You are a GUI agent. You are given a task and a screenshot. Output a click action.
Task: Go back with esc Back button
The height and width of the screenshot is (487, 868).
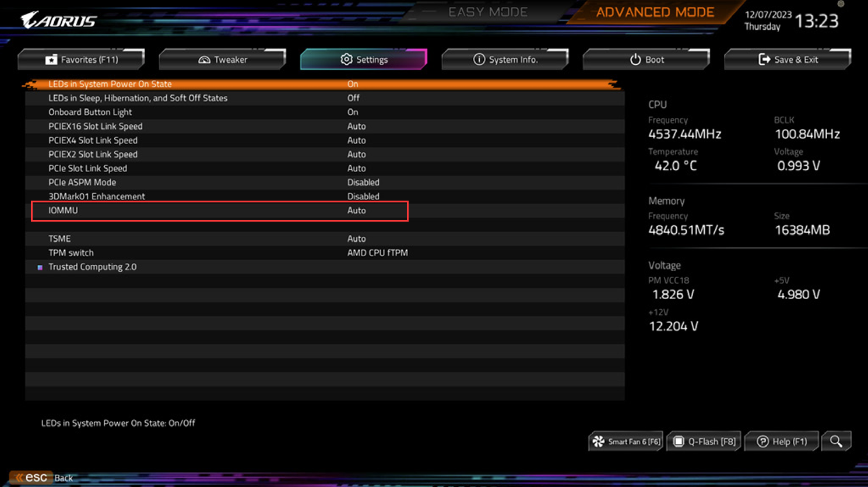click(43, 478)
